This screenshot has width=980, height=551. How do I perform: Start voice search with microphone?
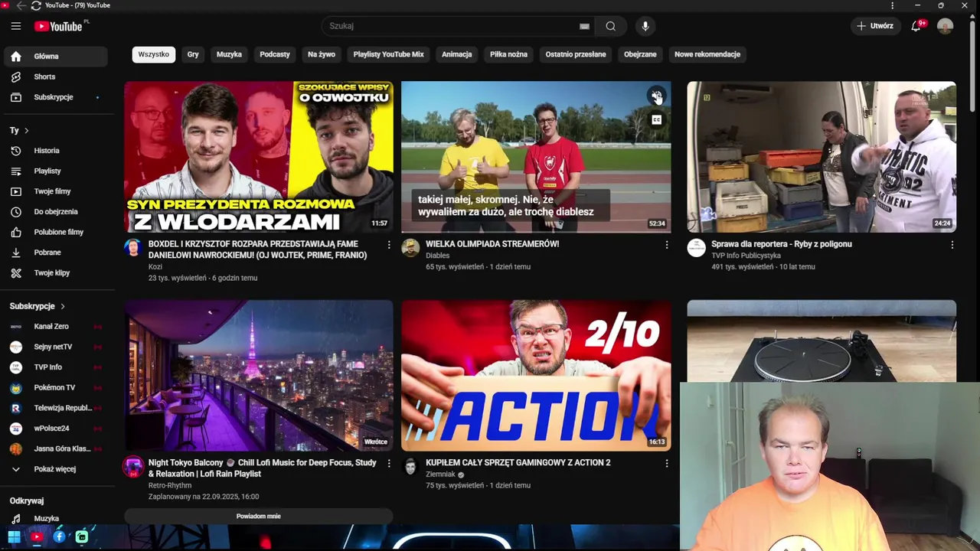[645, 26]
